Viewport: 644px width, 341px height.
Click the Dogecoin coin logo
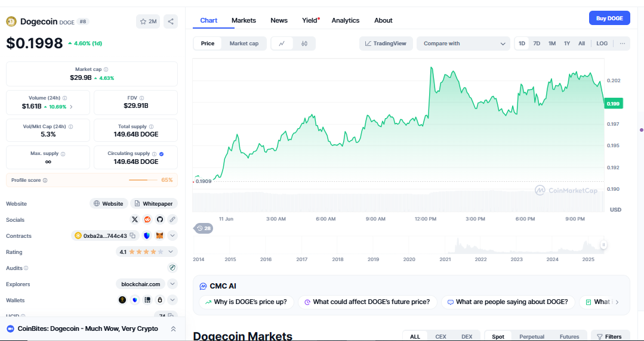tap(11, 21)
